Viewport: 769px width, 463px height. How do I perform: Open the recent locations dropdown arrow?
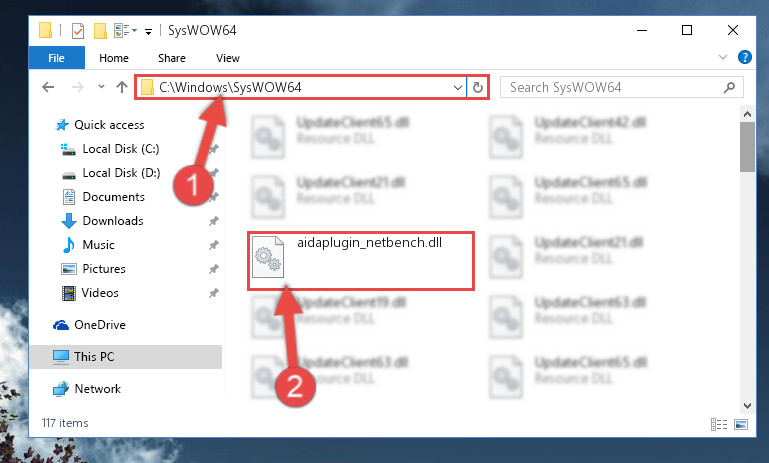coord(101,87)
